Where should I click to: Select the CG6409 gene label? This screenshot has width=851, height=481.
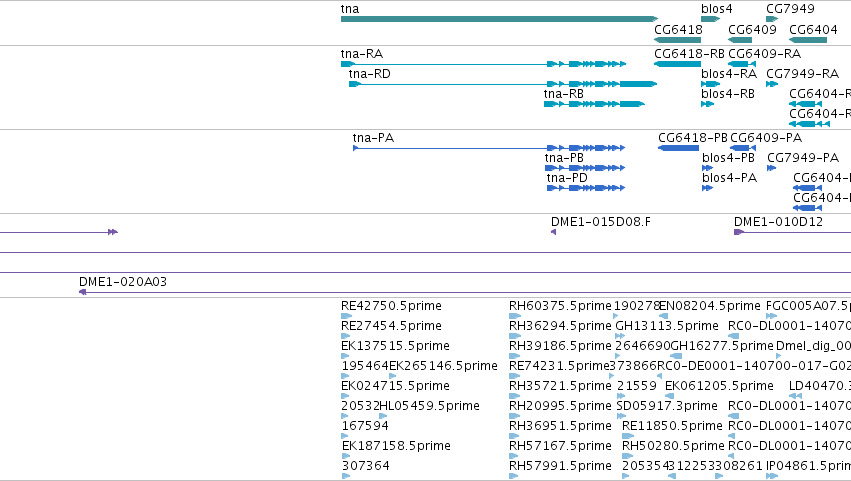pyautogui.click(x=752, y=30)
